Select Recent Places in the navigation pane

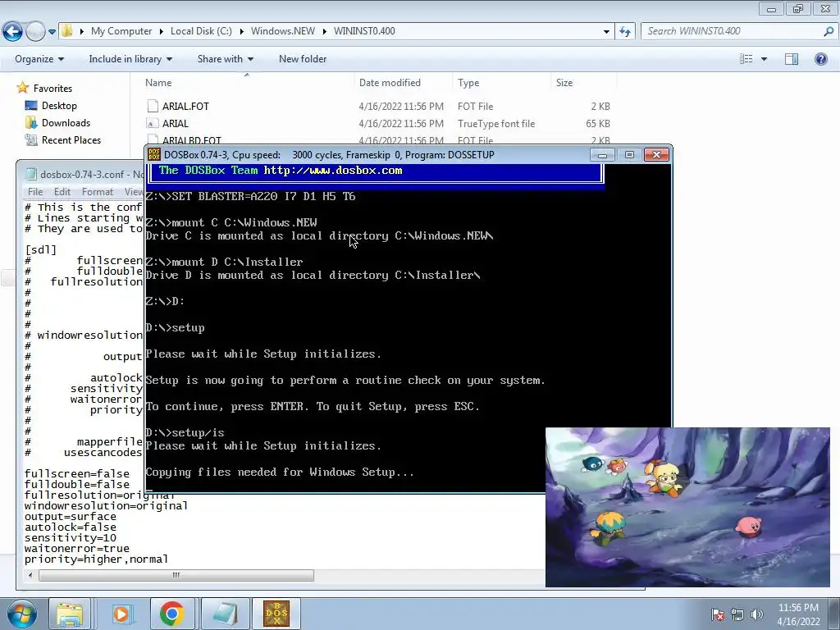pyautogui.click(x=71, y=139)
